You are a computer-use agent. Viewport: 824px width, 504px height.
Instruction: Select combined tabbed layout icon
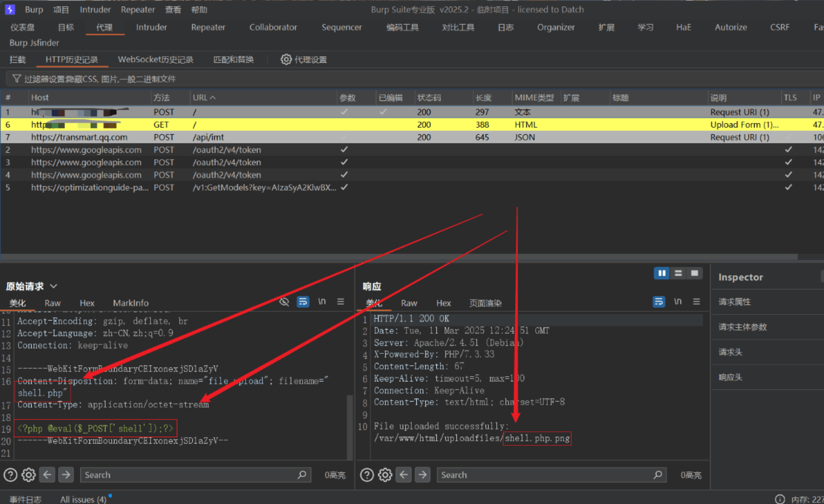click(x=694, y=273)
